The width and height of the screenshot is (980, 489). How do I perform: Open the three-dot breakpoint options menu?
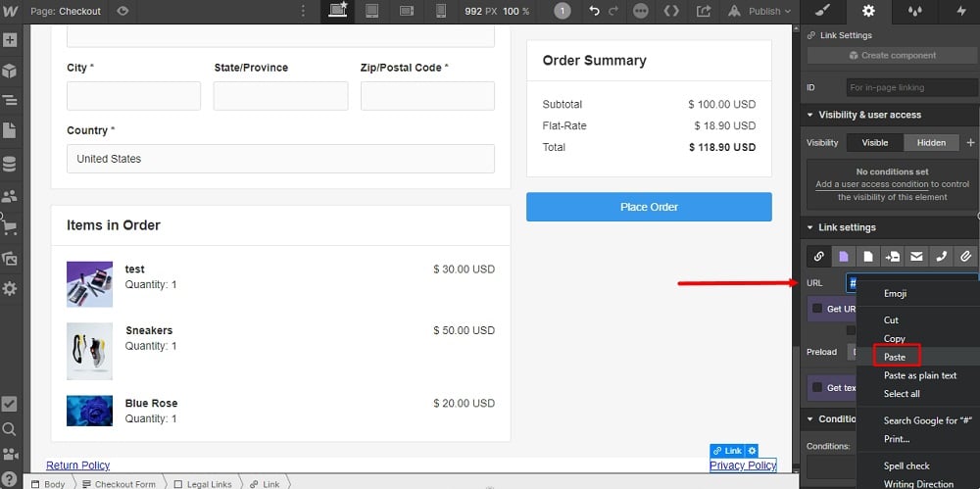click(x=303, y=11)
